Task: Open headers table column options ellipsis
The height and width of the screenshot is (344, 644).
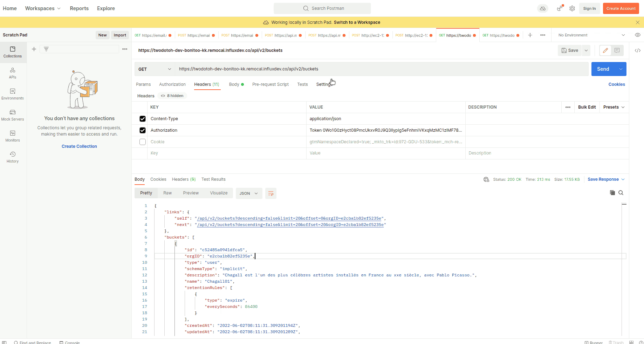Action: [x=568, y=107]
